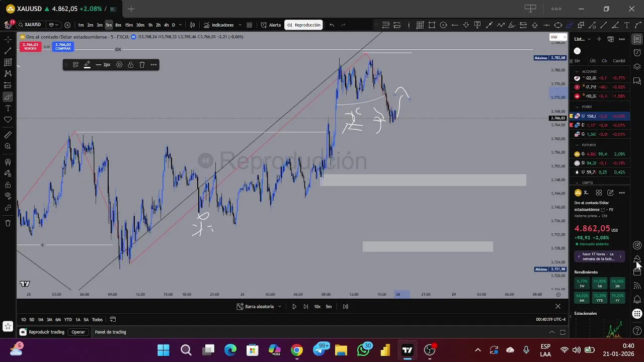Select the zoom in magnifier tool

click(x=8, y=147)
